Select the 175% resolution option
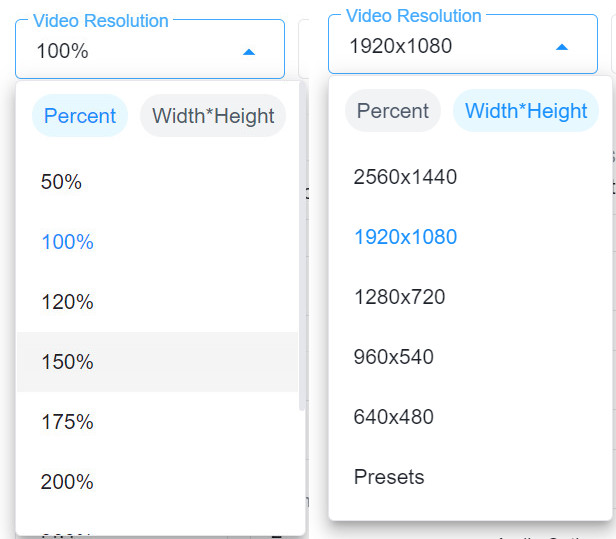The height and width of the screenshot is (539, 616). coord(67,422)
